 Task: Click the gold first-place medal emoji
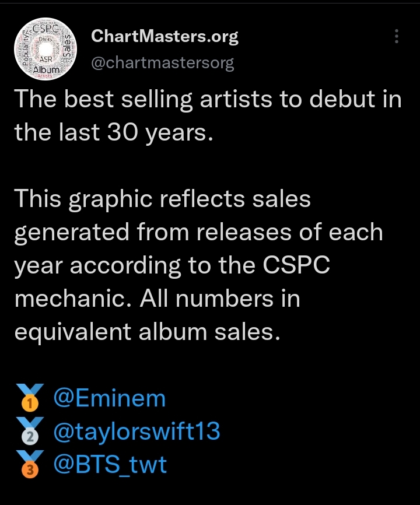pyautogui.click(x=30, y=398)
